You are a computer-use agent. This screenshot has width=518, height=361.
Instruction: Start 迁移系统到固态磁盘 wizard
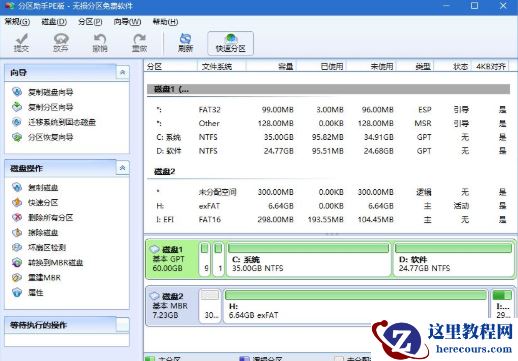[54, 122]
